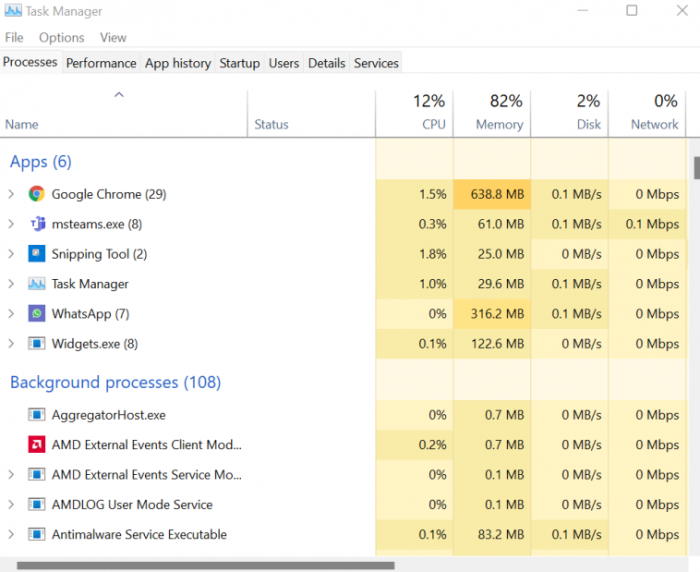Open the File menu
This screenshot has width=700, height=572.
tap(14, 38)
